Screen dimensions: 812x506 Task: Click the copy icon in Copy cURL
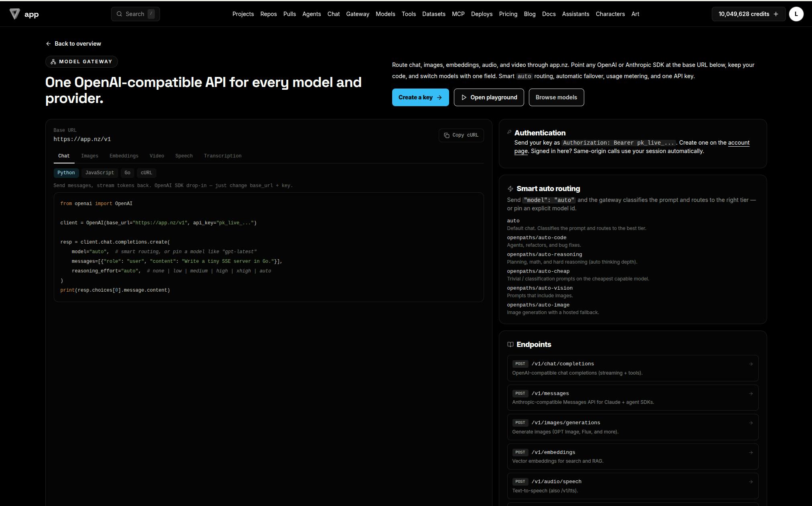pyautogui.click(x=446, y=135)
